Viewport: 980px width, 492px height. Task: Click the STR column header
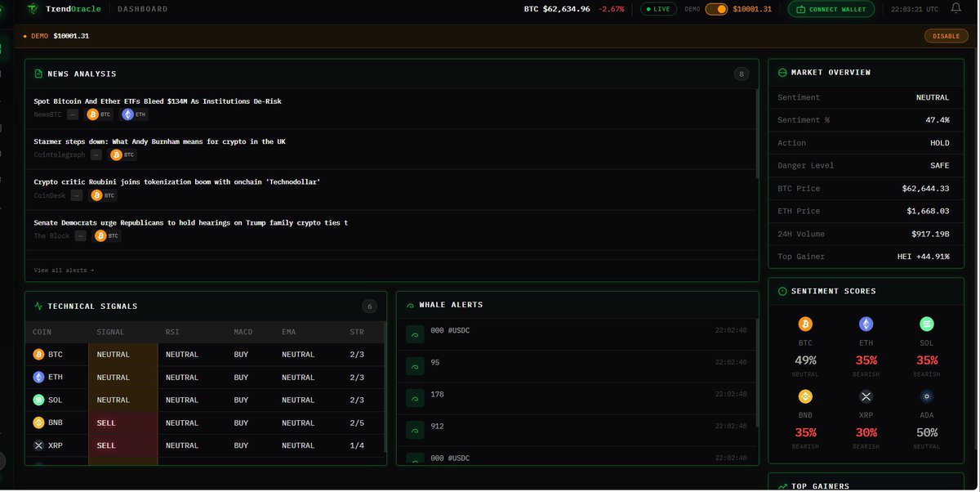coord(357,332)
